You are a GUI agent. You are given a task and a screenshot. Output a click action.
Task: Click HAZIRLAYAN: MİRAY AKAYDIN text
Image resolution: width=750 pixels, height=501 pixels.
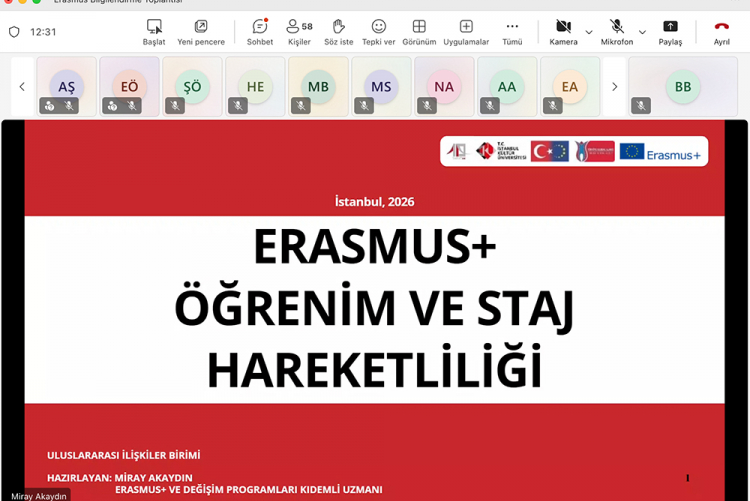point(120,478)
